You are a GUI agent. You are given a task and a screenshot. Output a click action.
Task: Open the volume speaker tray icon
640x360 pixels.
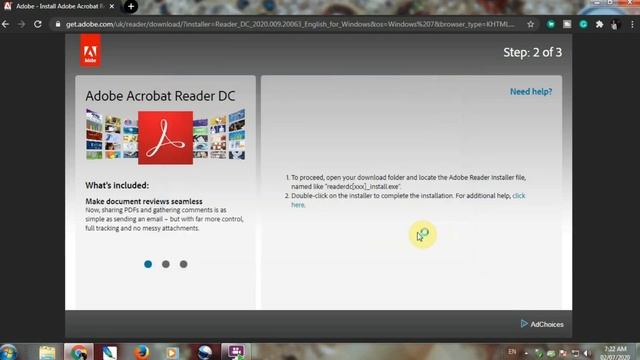[587, 353]
